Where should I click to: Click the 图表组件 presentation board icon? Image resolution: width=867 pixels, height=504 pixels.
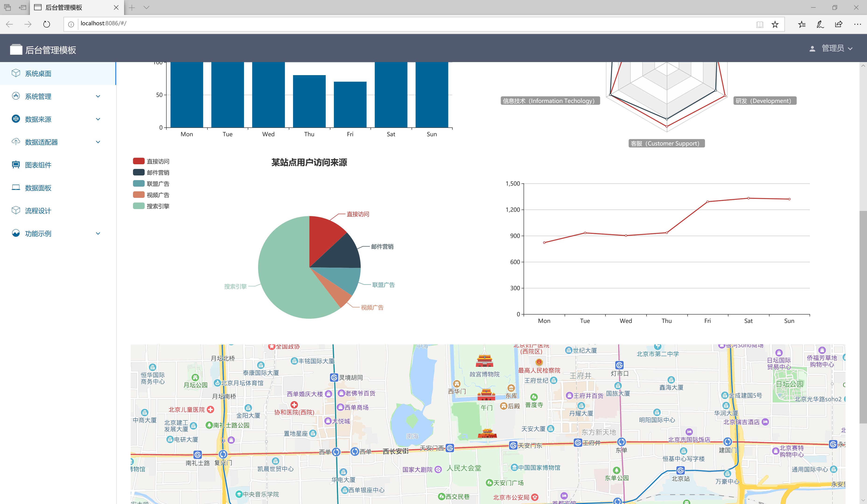16,164
